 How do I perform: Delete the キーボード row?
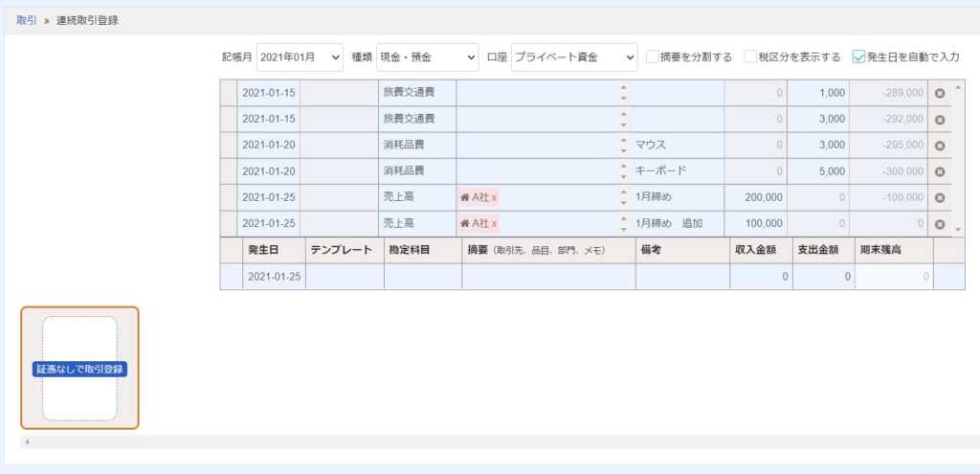click(940, 172)
